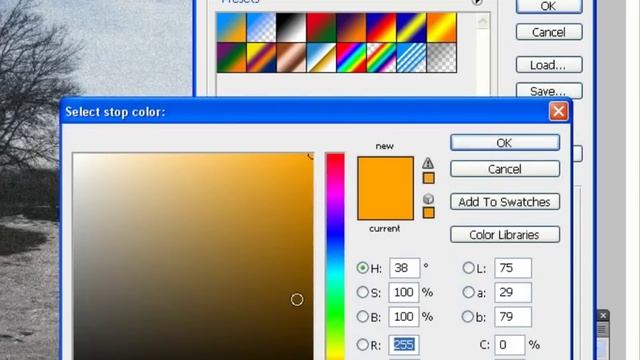Select the violet-to-orange gradient preset
This screenshot has height=360, width=640.
click(x=351, y=28)
